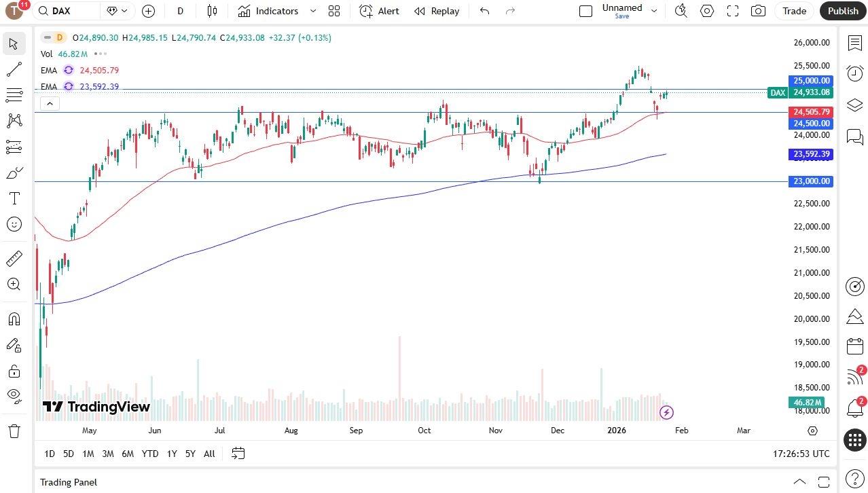Open the Watchlist panel
Image resolution: width=868 pixels, height=493 pixels.
(854, 43)
